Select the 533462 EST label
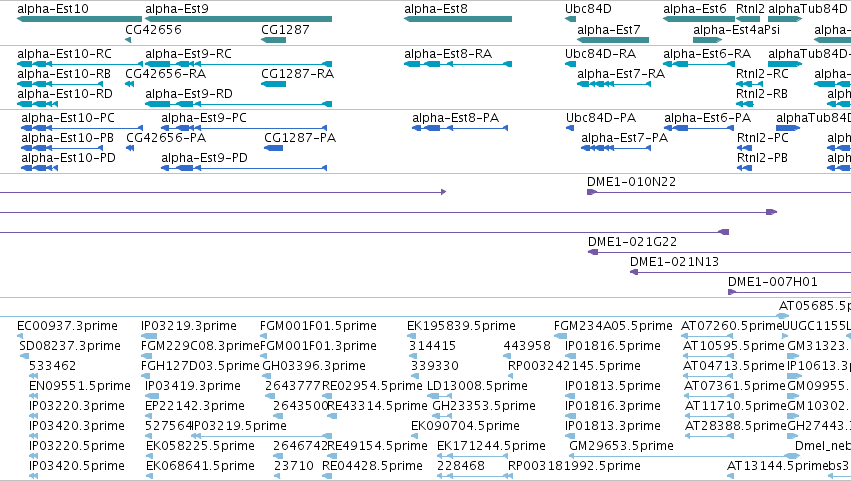 click(53, 365)
